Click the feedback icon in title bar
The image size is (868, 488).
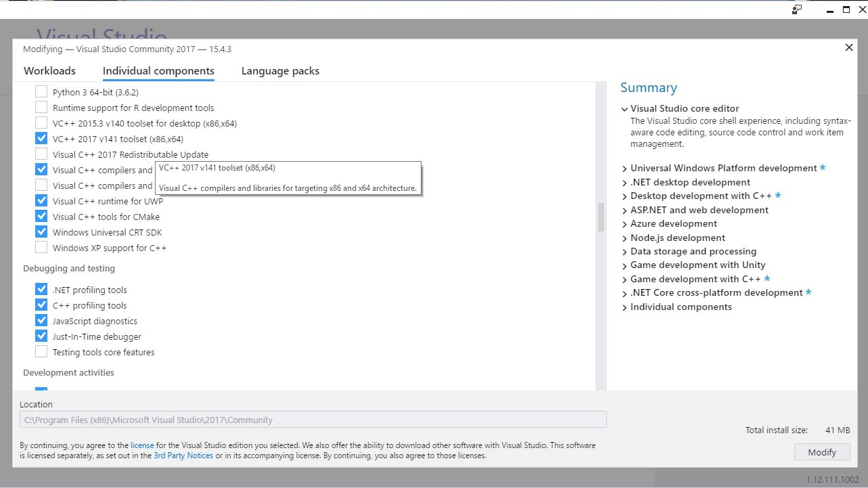[x=797, y=9]
